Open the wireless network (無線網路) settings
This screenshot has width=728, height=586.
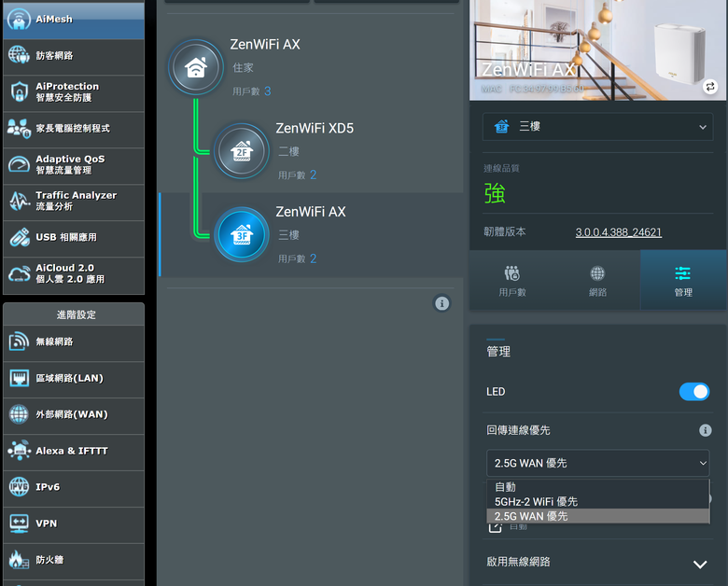[x=74, y=342]
